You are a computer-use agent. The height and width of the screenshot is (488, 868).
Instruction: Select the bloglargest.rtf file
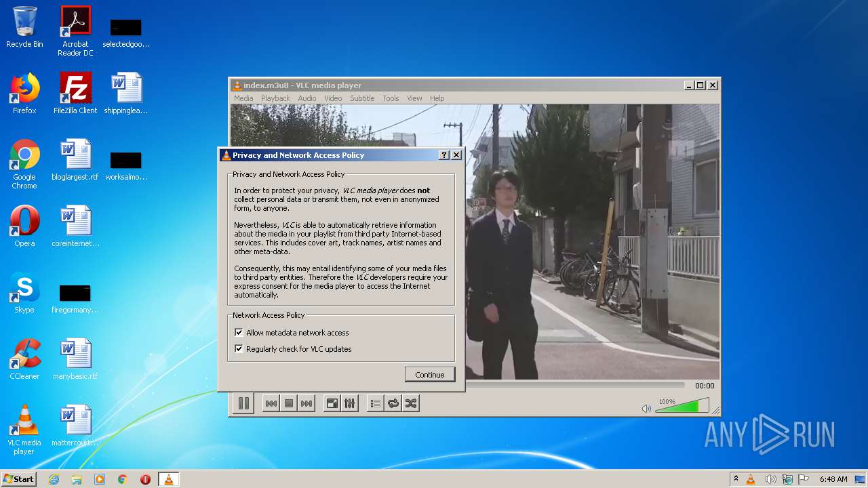[75, 160]
